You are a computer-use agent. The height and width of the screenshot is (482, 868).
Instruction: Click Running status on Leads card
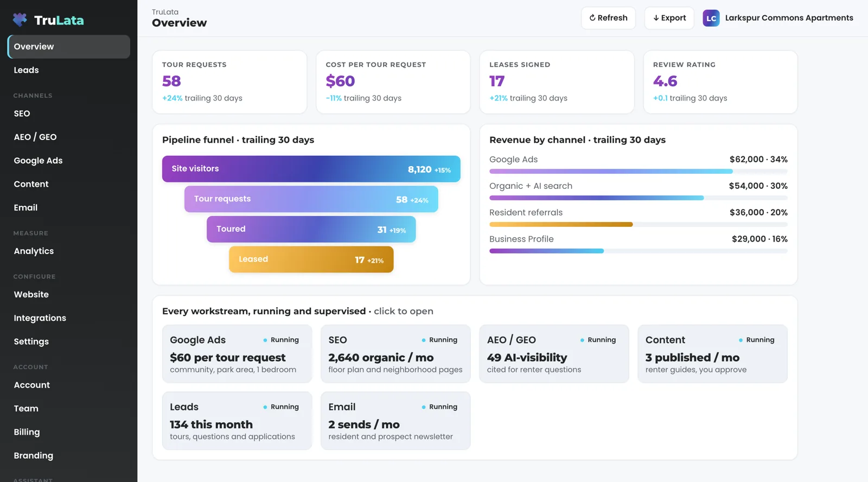[281, 407]
